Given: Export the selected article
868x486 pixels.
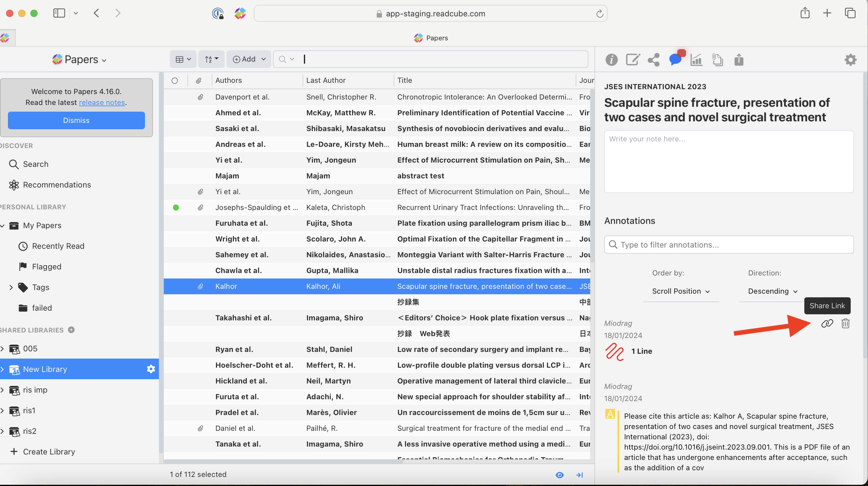Looking at the screenshot, I should tap(738, 60).
